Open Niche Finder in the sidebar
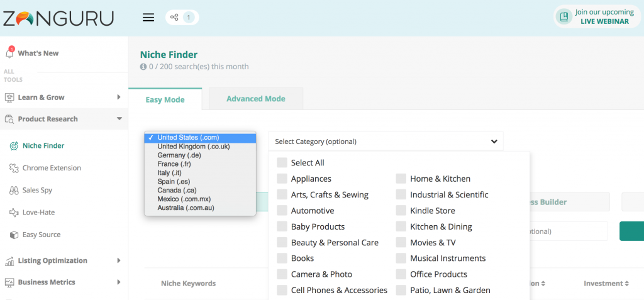The width and height of the screenshot is (644, 300). [43, 146]
